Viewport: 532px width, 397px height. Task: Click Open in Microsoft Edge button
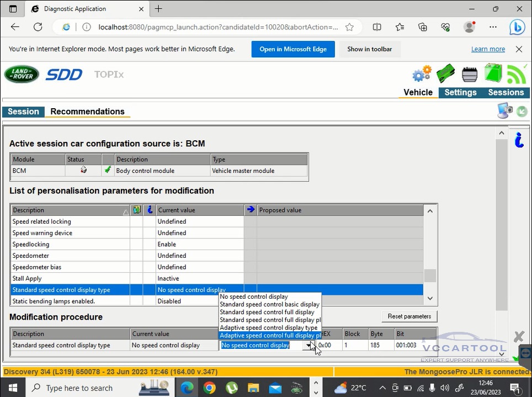(293, 49)
